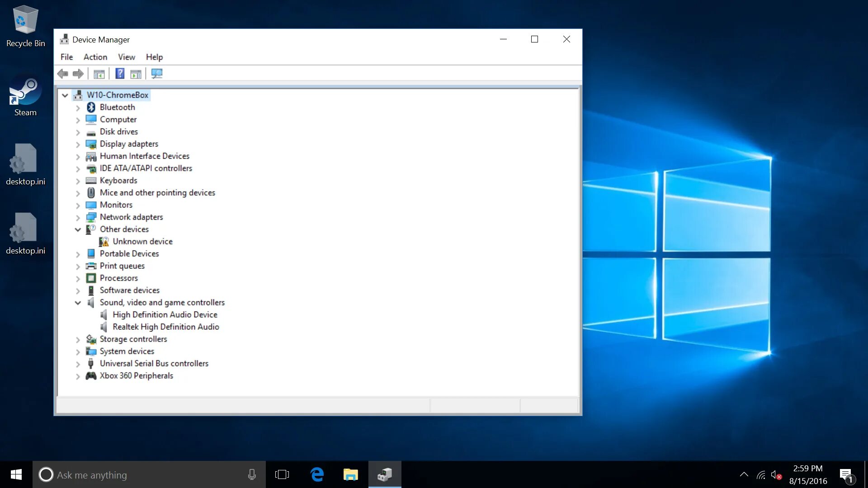Open the Action menu
Screen dimensions: 868x488
pyautogui.click(x=95, y=57)
